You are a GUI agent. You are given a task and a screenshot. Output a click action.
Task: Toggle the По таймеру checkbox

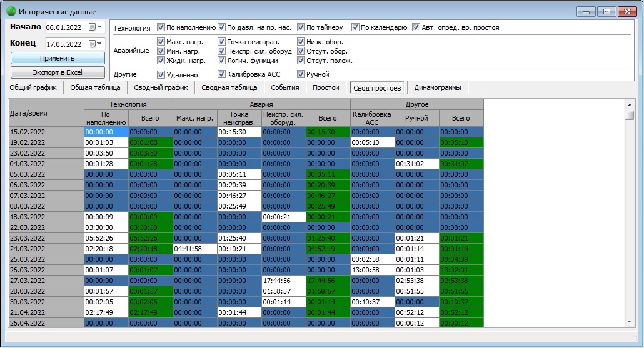[x=301, y=27]
